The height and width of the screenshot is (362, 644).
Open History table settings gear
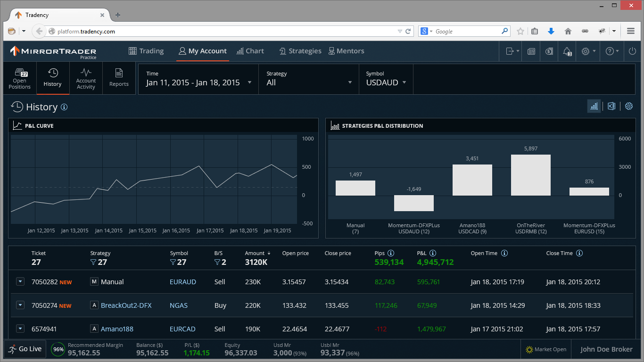[x=629, y=106]
